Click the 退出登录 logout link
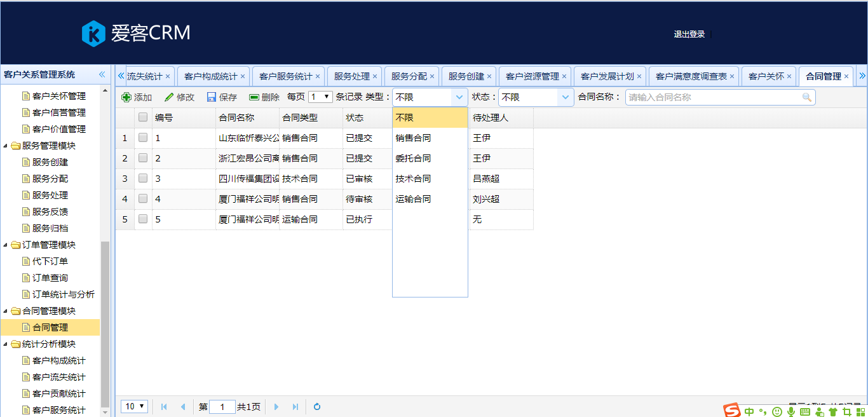 pos(689,34)
